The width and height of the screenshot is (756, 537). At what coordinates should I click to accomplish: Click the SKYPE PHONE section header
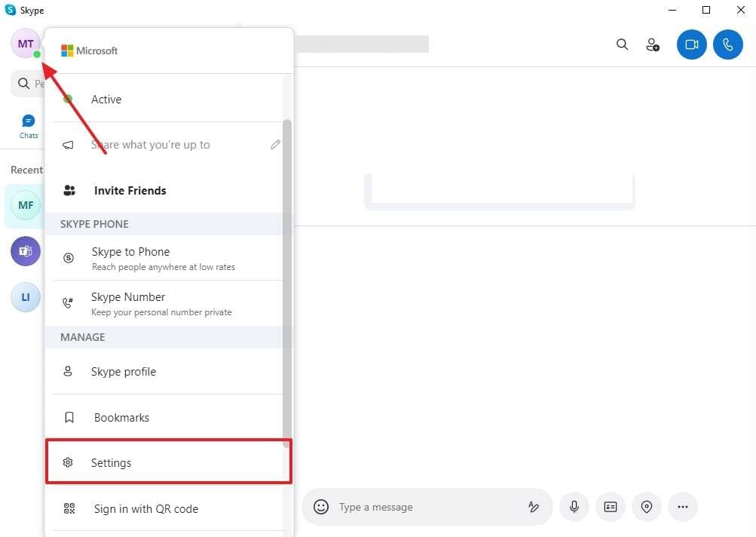[94, 224]
